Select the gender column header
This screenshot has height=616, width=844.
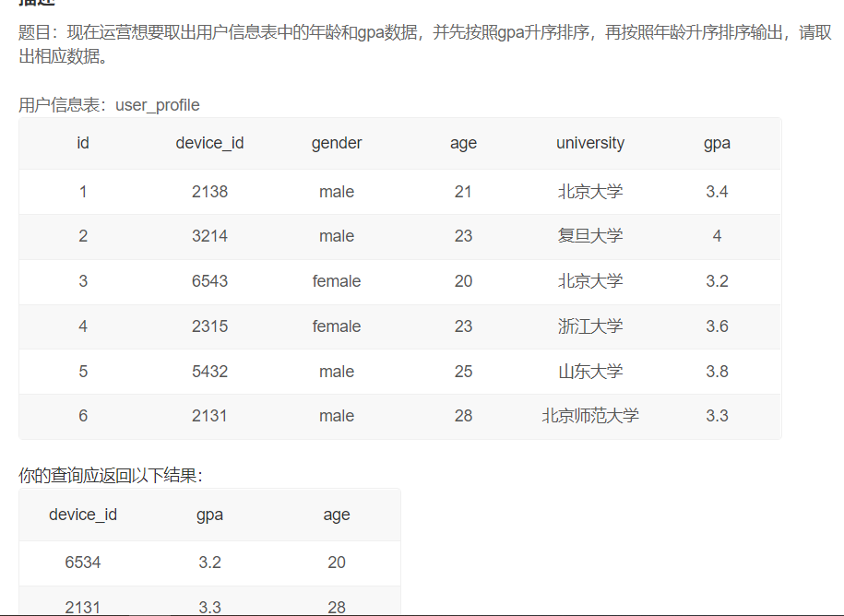pyautogui.click(x=337, y=143)
